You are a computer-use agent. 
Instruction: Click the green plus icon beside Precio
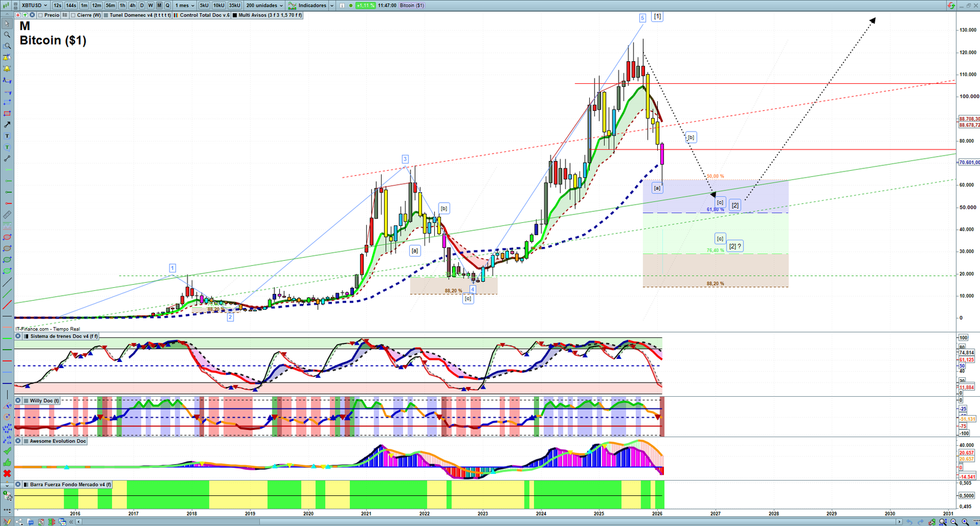tap(25, 15)
